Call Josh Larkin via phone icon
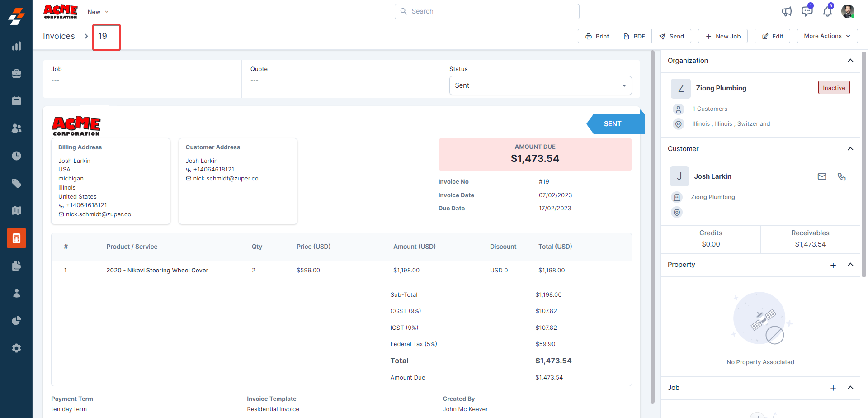868x418 pixels. click(x=841, y=176)
